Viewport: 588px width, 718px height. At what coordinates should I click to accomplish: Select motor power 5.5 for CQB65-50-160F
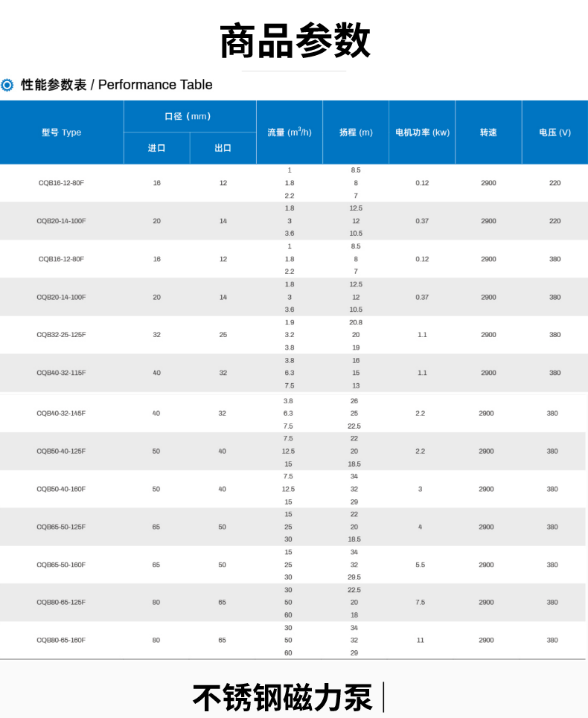tap(420, 565)
